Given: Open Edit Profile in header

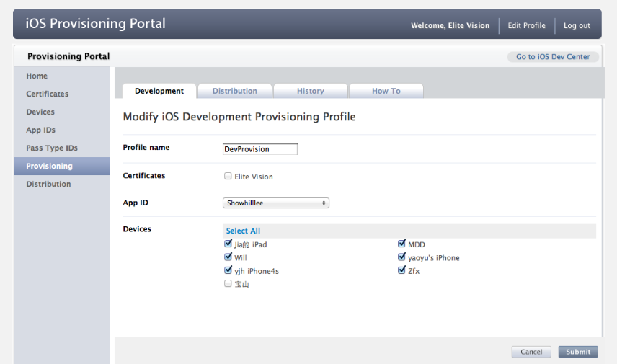Looking at the screenshot, I should 526,25.
